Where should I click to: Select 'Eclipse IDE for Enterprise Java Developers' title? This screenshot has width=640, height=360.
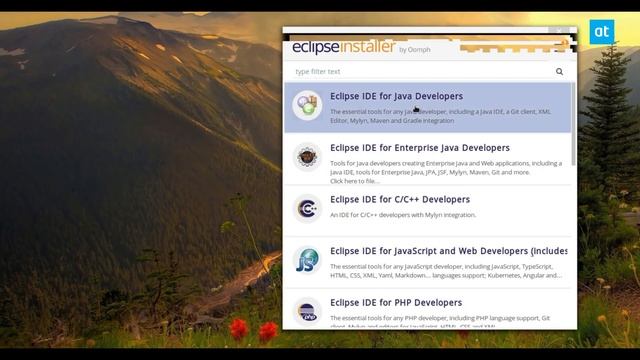click(x=420, y=148)
